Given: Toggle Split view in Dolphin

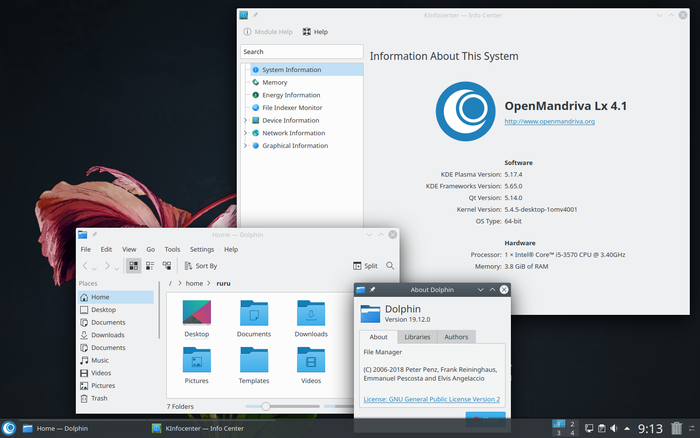Looking at the screenshot, I should [x=365, y=266].
